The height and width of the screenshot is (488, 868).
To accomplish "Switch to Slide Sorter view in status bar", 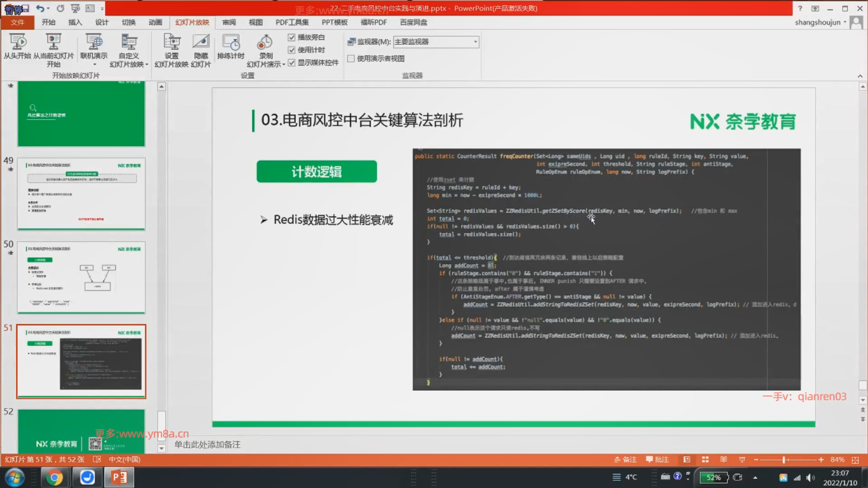I will [705, 460].
